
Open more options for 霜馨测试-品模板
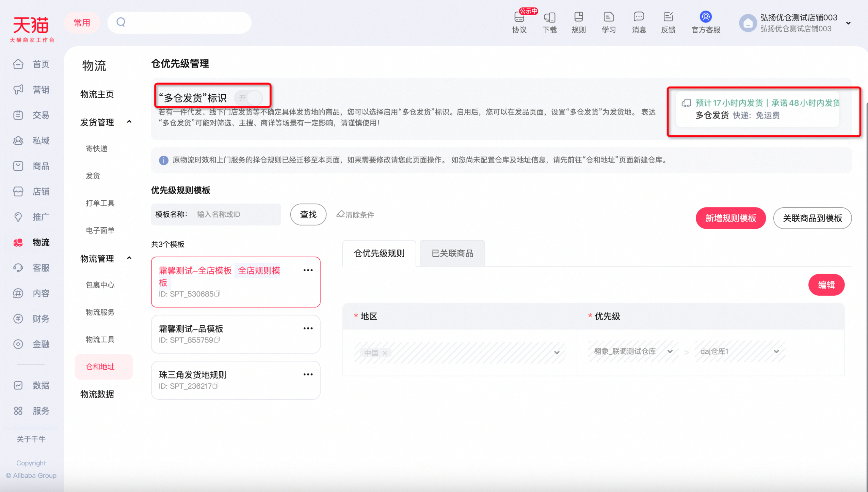[x=308, y=328]
